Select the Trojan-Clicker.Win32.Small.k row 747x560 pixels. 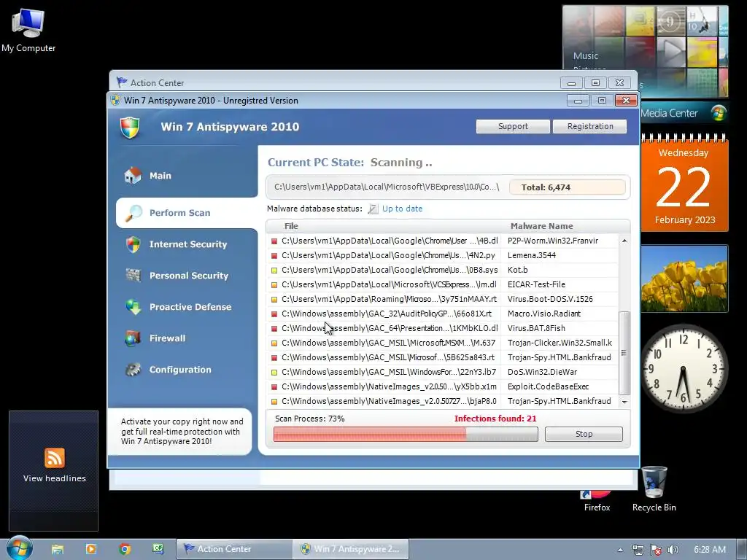[441, 343]
